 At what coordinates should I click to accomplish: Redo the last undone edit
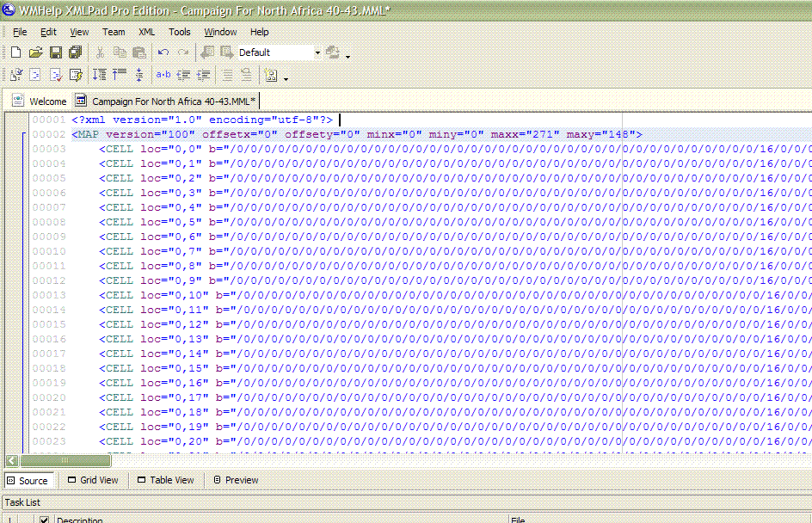tap(183, 52)
